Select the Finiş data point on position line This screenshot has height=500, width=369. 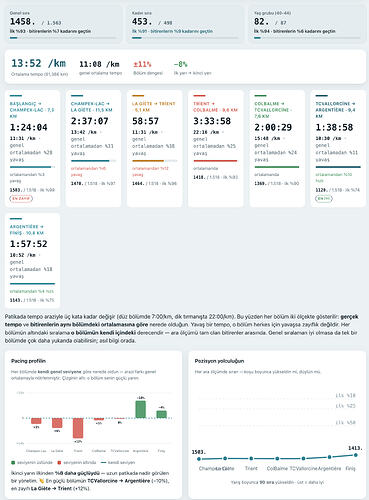tap(356, 455)
